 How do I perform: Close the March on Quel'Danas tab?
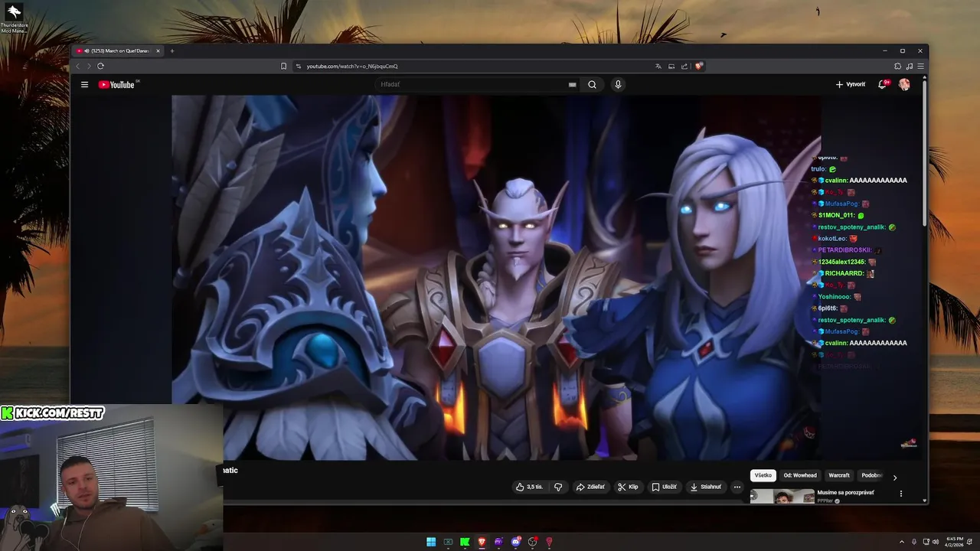[x=158, y=51]
